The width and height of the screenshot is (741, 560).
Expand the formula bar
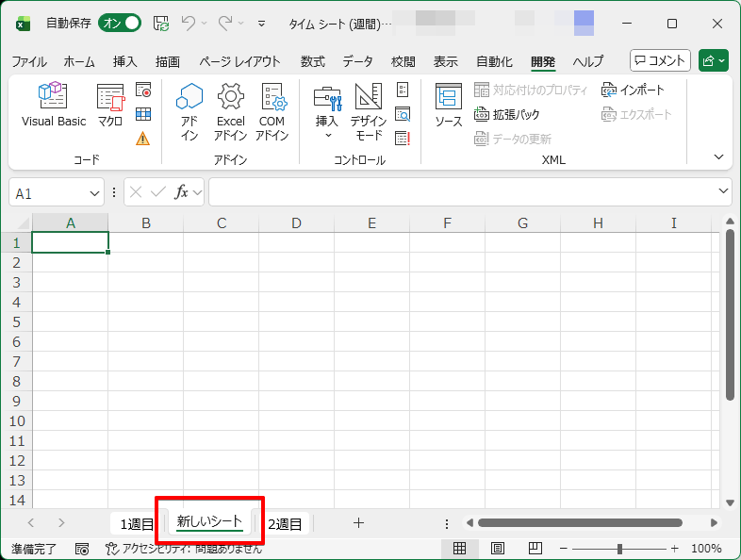(723, 191)
